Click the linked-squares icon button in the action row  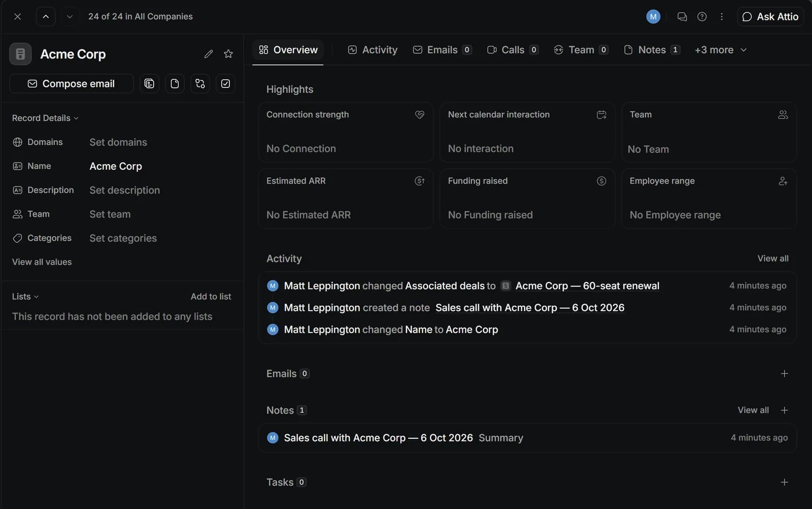(200, 84)
